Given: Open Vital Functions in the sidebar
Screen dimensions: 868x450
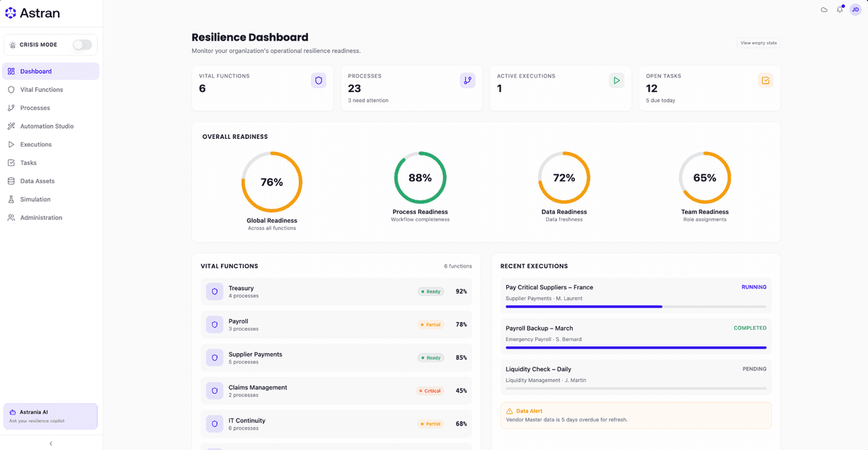Looking at the screenshot, I should 51,90.
